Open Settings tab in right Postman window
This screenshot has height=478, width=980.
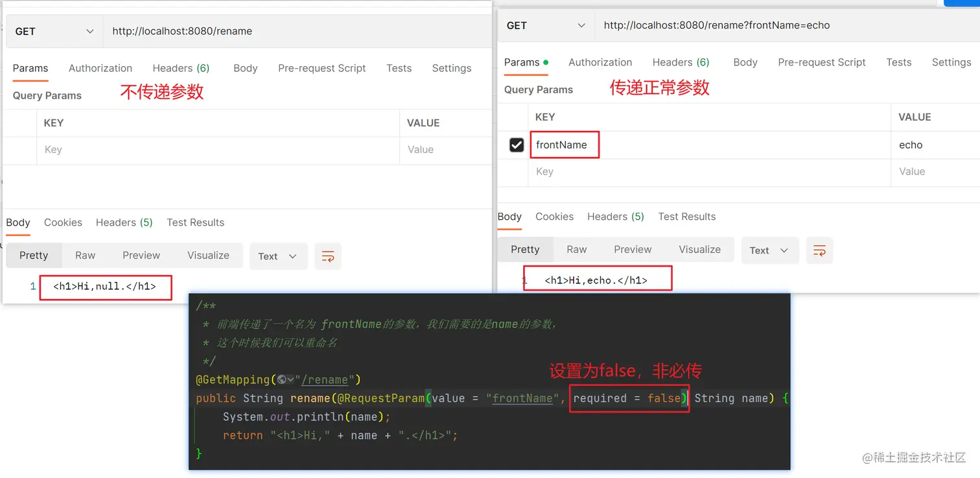click(951, 62)
